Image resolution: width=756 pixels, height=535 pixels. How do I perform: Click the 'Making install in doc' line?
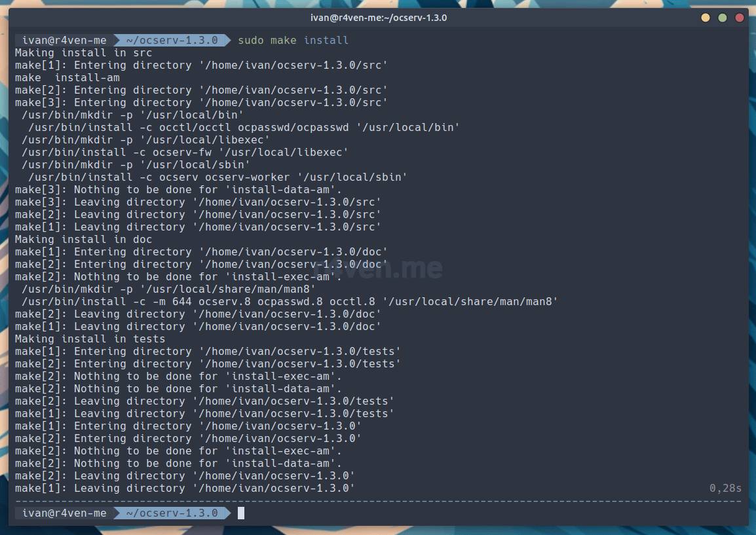tap(83, 240)
